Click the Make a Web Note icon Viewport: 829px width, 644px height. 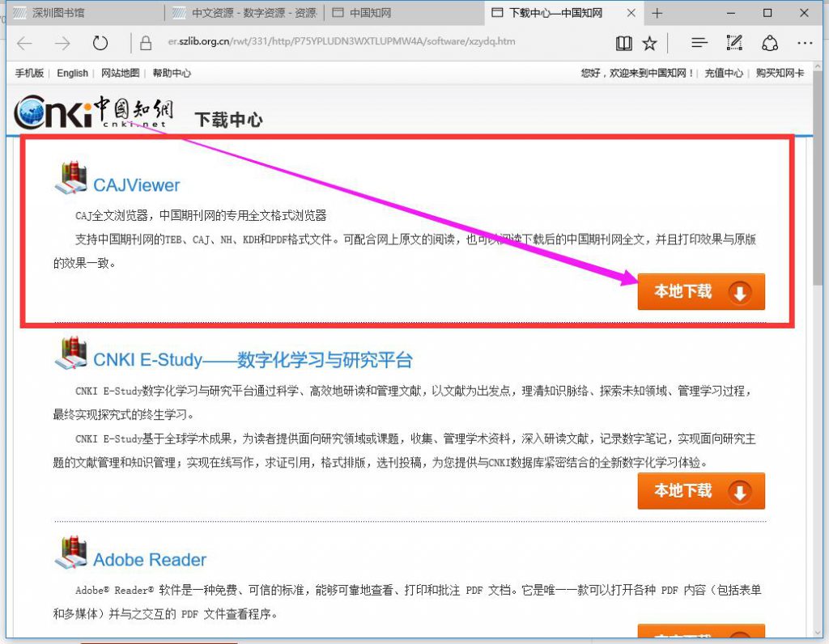point(735,43)
